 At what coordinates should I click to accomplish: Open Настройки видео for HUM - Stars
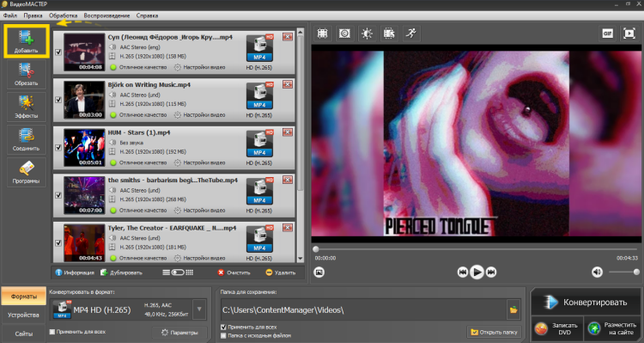coord(199,162)
